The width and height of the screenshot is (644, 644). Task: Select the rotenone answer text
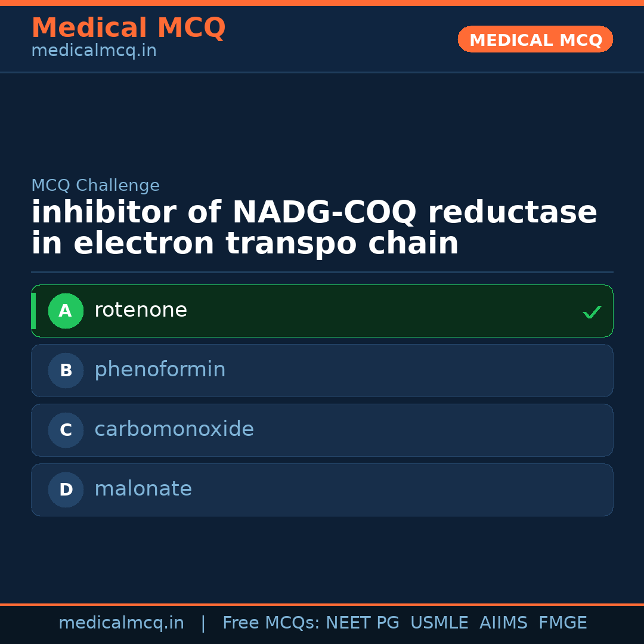click(141, 310)
